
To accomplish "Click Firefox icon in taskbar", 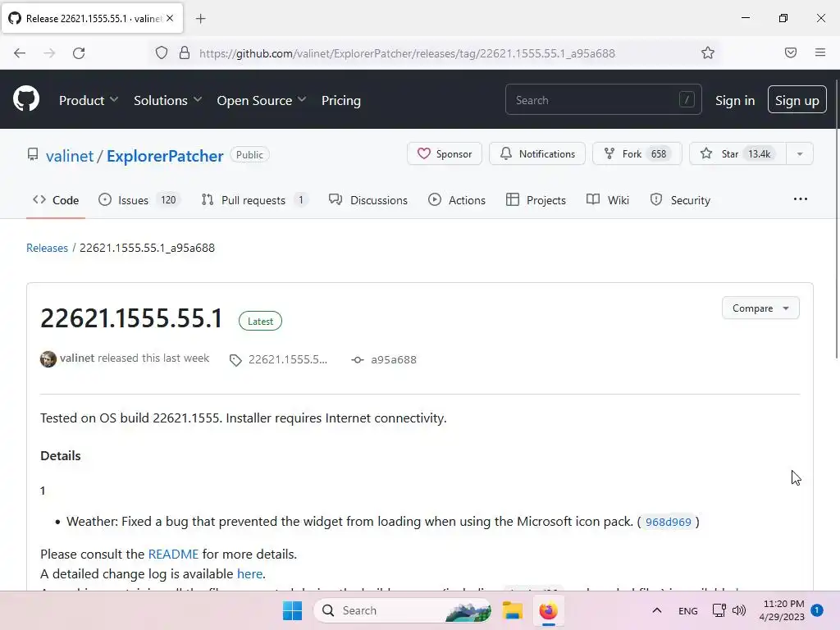I will (548, 610).
